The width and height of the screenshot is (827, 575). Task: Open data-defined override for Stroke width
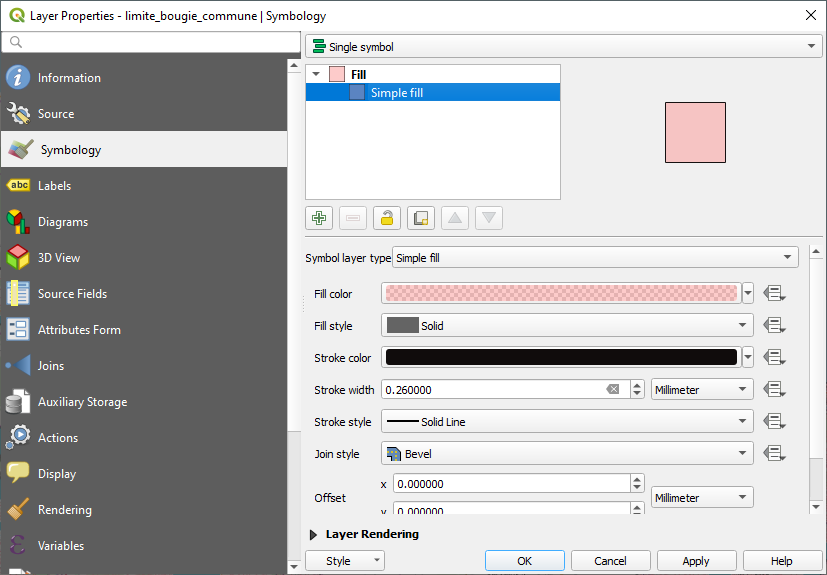tap(774, 390)
